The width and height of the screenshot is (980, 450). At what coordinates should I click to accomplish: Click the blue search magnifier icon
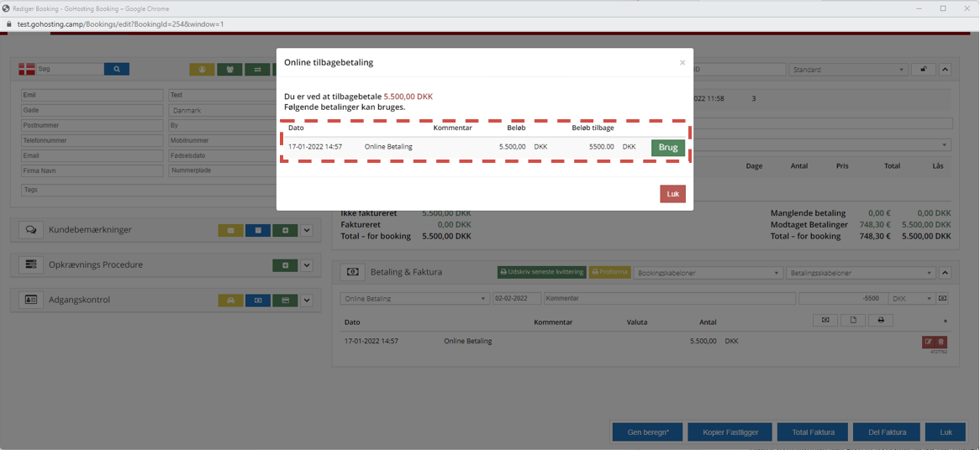[117, 70]
